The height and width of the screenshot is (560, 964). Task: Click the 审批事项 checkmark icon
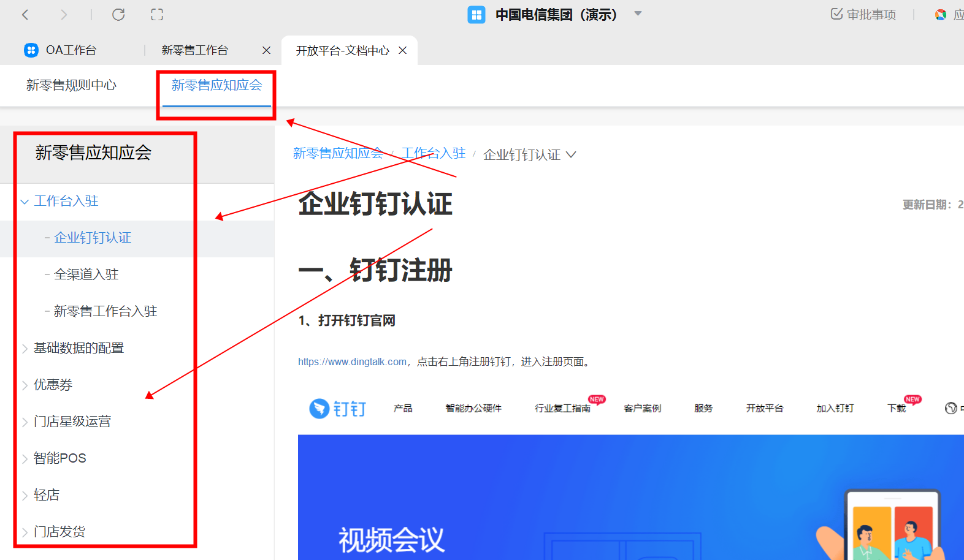pos(836,14)
